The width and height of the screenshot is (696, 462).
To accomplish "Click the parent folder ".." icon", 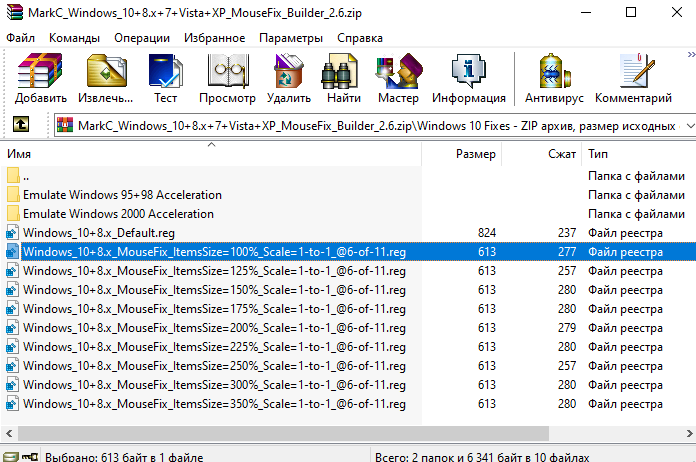I will coord(13,175).
